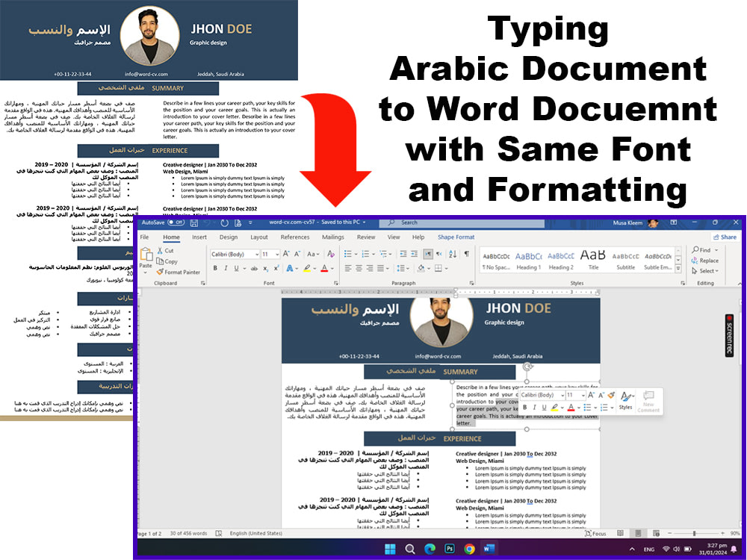
Task: Click the Share button
Action: (x=725, y=237)
